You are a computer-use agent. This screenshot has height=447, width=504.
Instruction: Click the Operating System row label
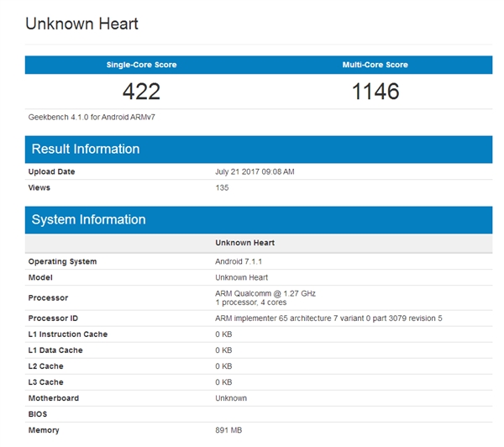[62, 261]
